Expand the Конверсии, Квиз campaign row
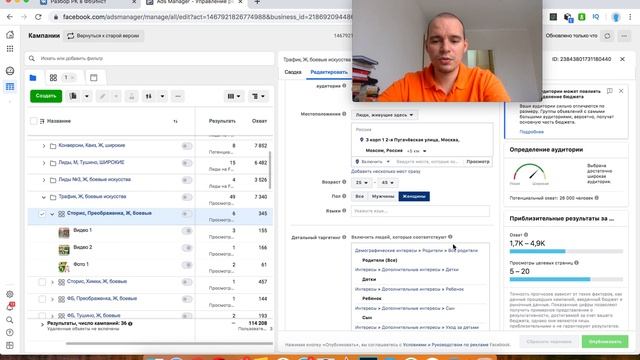Viewport: 640px width, 360px height. tap(44, 146)
